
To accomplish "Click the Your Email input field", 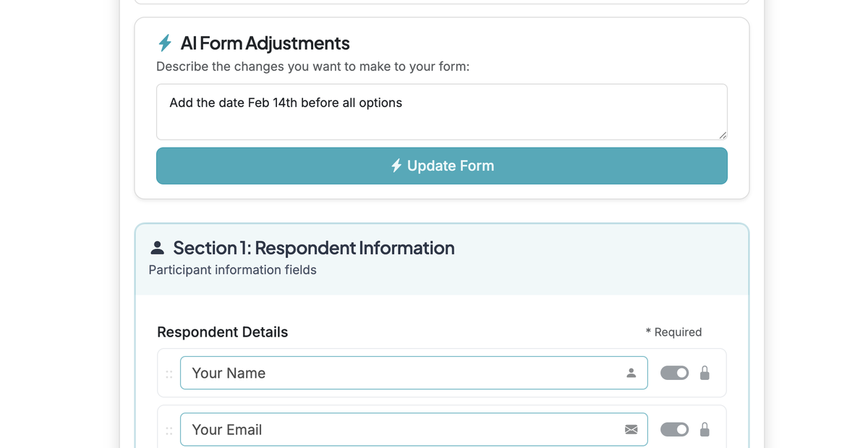I will point(412,429).
